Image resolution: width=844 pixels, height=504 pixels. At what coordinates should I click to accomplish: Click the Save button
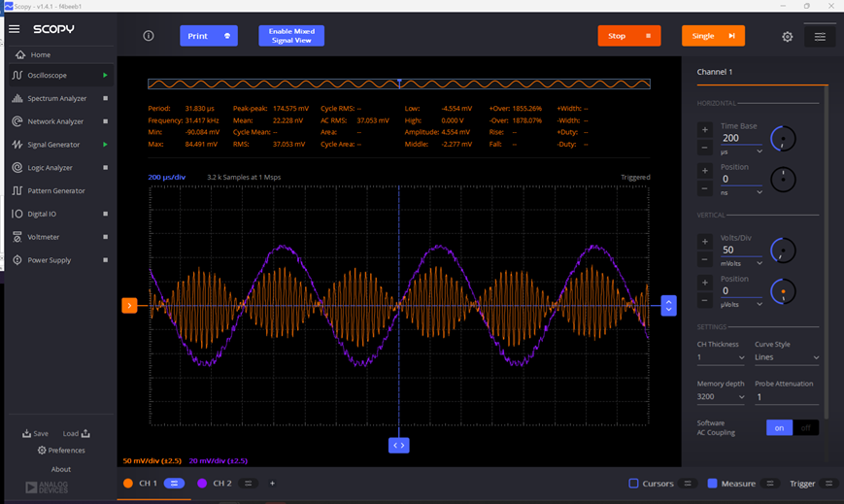tap(35, 433)
